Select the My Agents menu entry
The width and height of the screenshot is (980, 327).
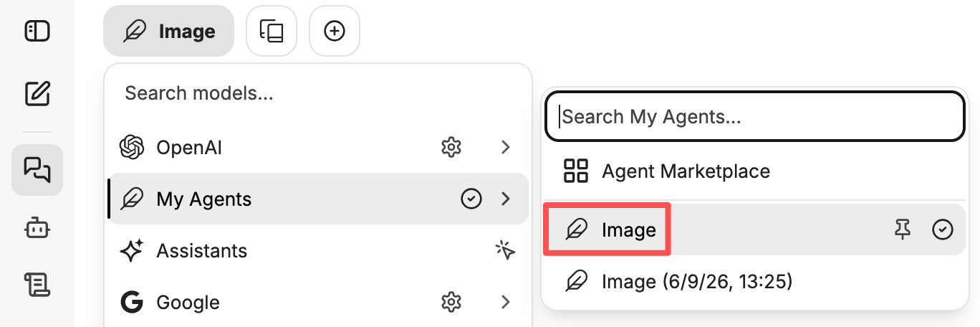[318, 199]
